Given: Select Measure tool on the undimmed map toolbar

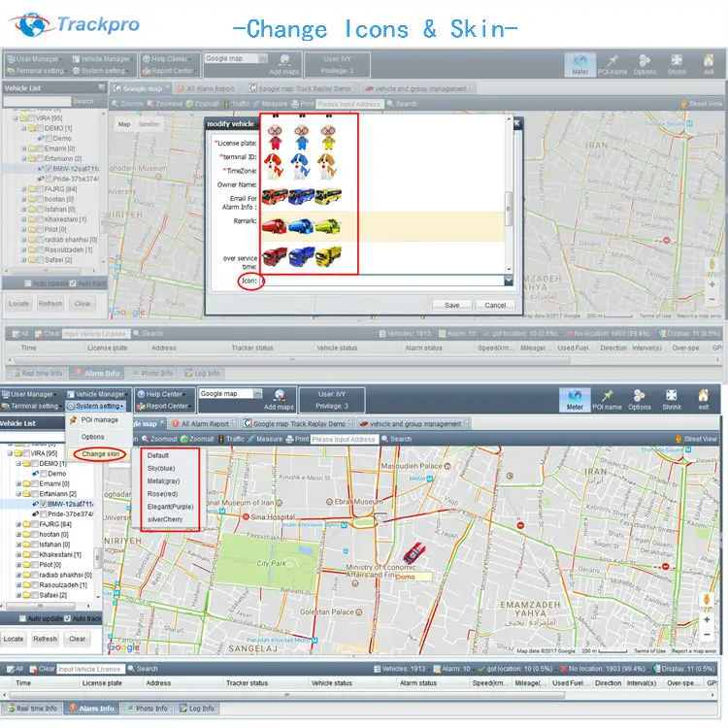Looking at the screenshot, I should pyautogui.click(x=265, y=439).
